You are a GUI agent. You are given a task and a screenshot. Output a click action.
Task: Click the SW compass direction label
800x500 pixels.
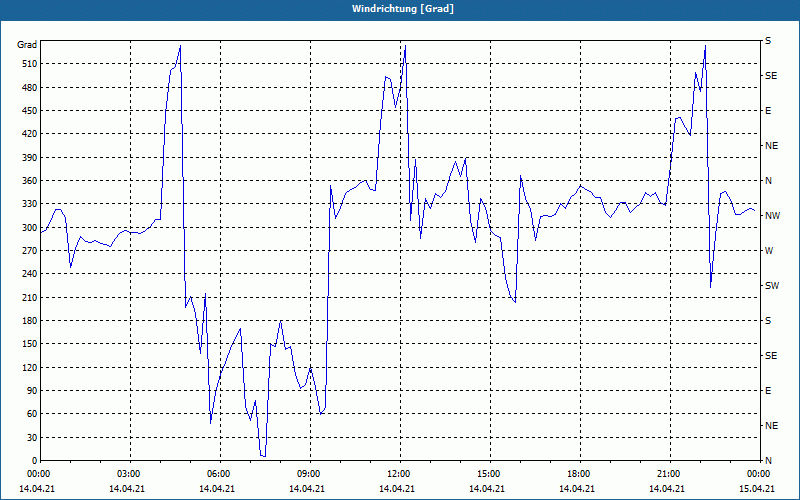772,286
